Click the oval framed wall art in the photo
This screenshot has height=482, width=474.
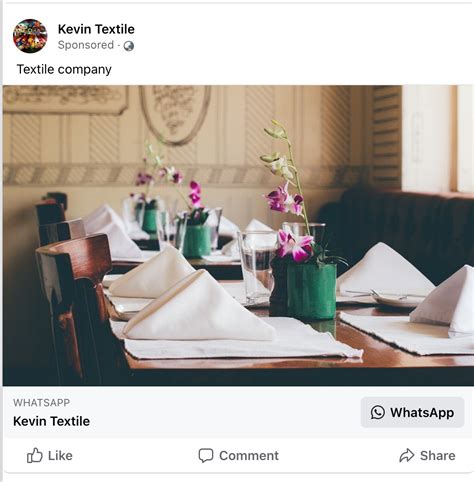[175, 114]
